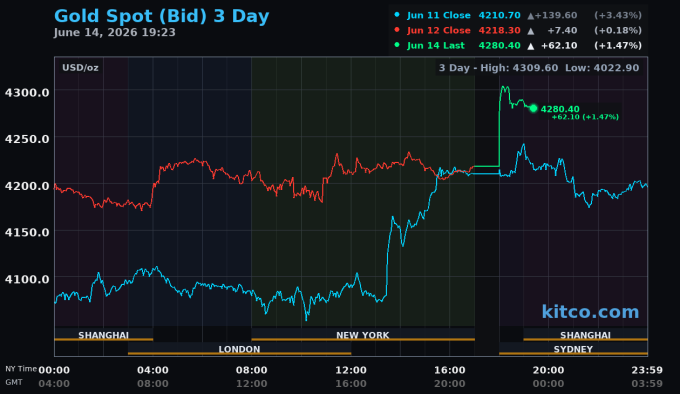Click the left SHANGHAI session bar
The height and width of the screenshot is (394, 680).
[x=104, y=335]
